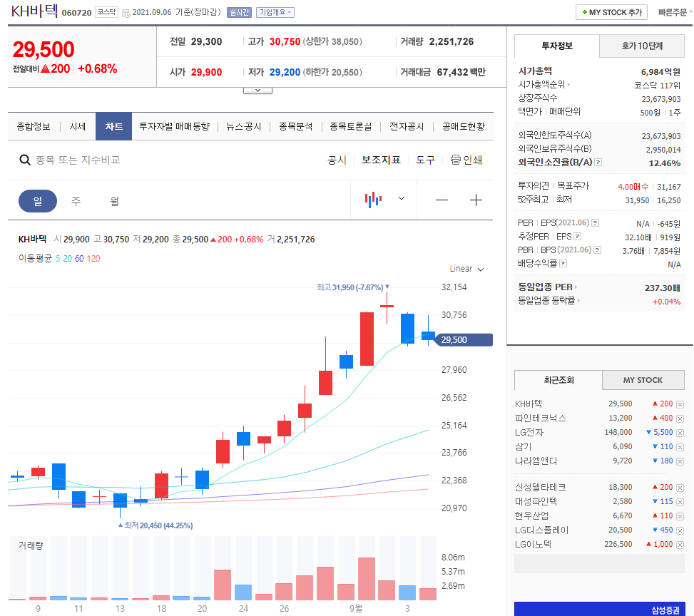Click calendar icon beside 2021.09.06 date
The image size is (694, 616).
pos(126,13)
